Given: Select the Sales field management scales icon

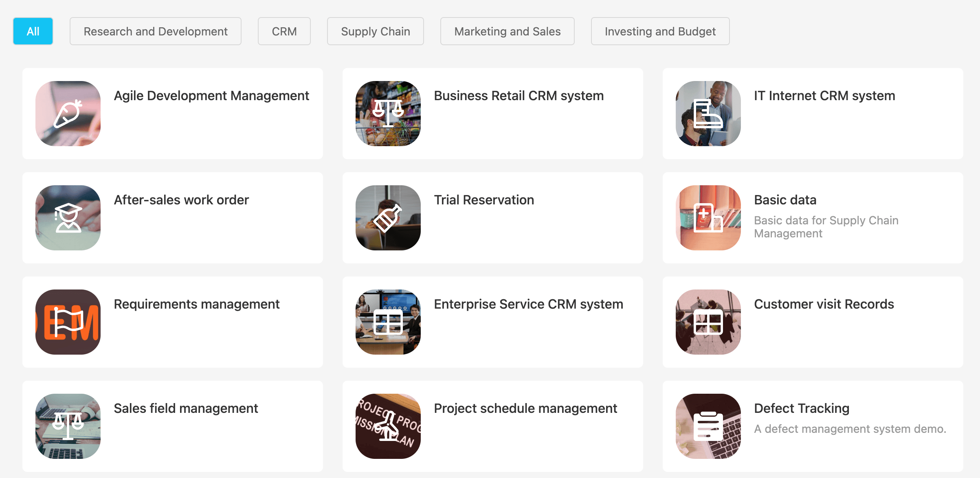Looking at the screenshot, I should coord(68,426).
